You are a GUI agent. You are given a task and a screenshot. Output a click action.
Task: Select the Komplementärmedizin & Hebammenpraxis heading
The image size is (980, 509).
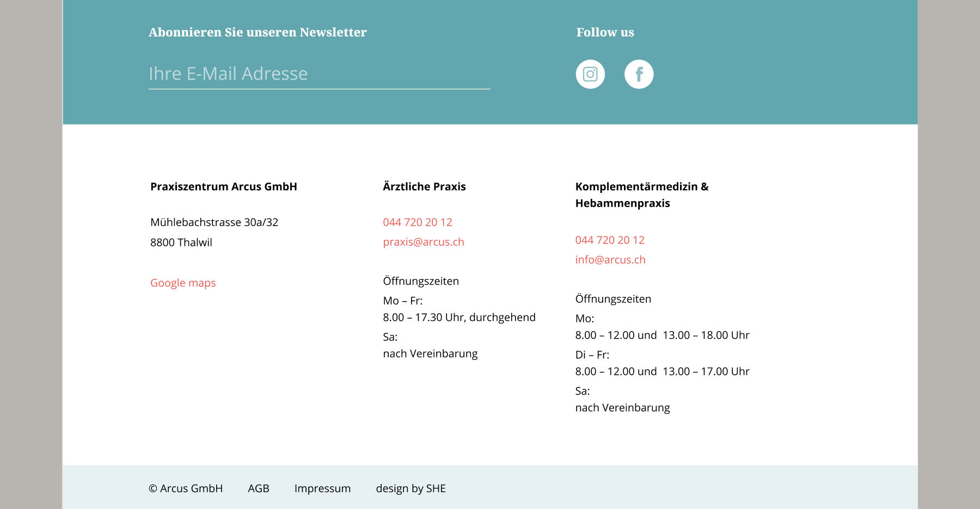(642, 195)
